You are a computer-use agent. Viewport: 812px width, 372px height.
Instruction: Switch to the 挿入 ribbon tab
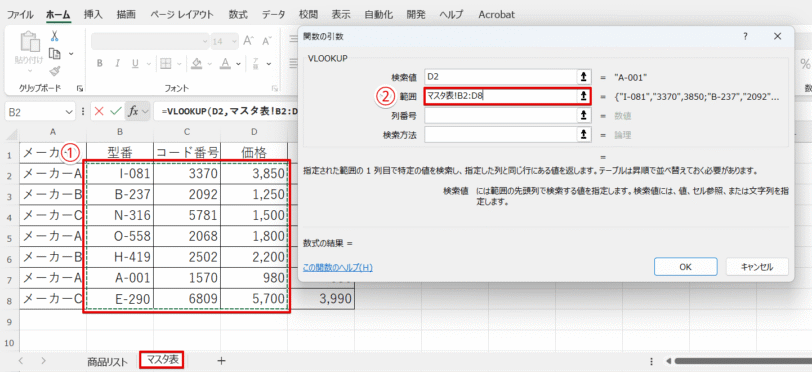[x=92, y=15]
